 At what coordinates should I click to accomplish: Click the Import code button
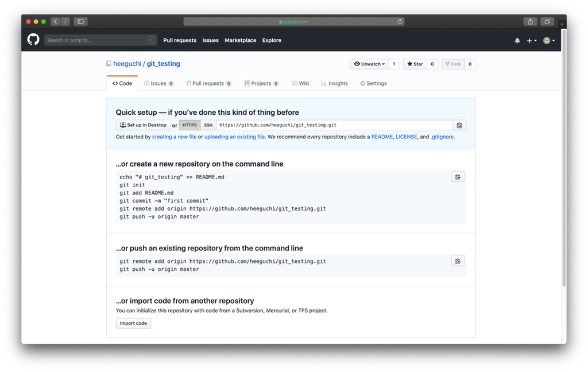coord(133,323)
